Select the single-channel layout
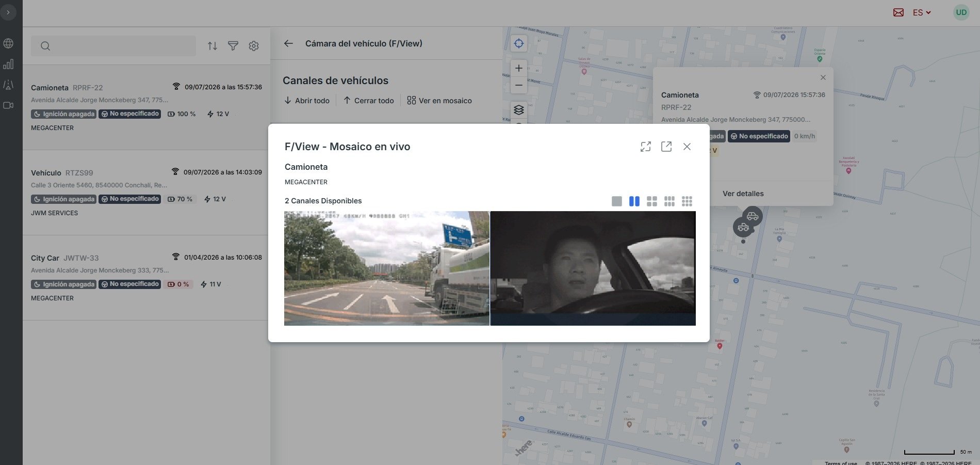 (617, 201)
